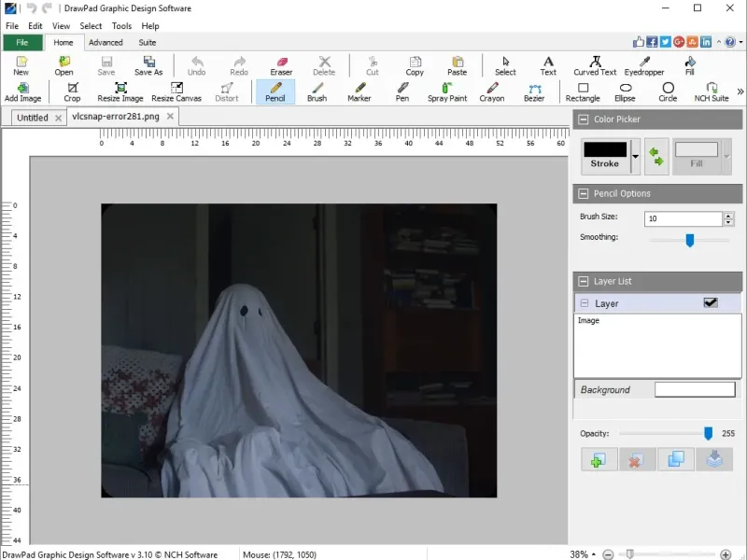This screenshot has width=747, height=560.
Task: Open the Edit menu
Action: (x=35, y=26)
